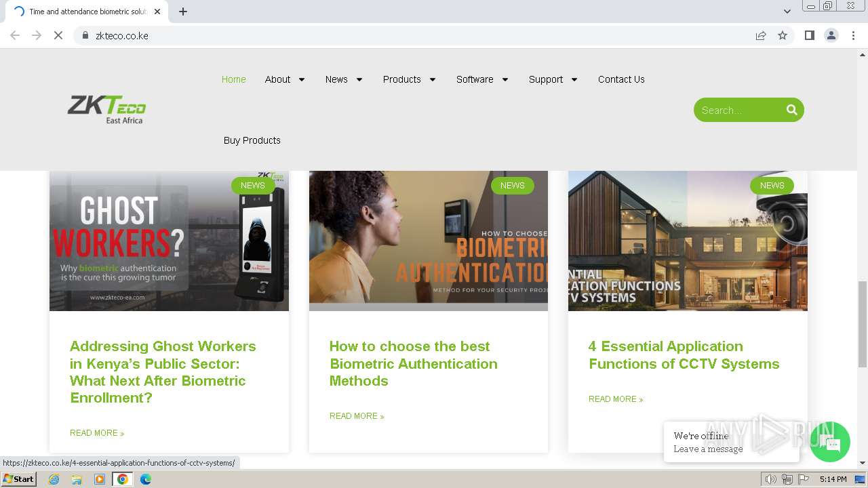Open Biometric Authentication Methods article title
This screenshot has width=868, height=488.
coord(414,363)
